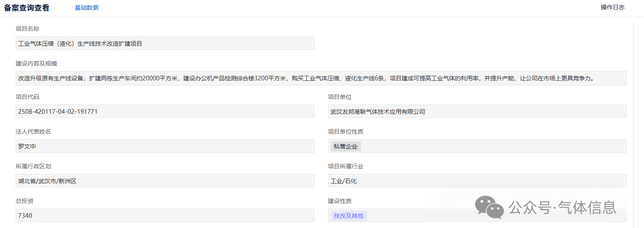
Task: Click the 私营企业 tag
Action: point(345,146)
